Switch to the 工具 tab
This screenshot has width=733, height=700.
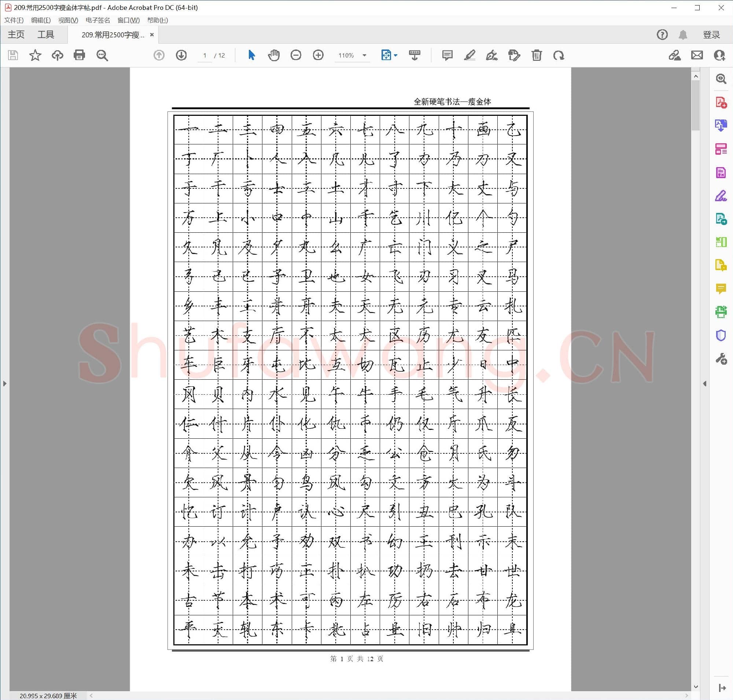click(x=46, y=34)
